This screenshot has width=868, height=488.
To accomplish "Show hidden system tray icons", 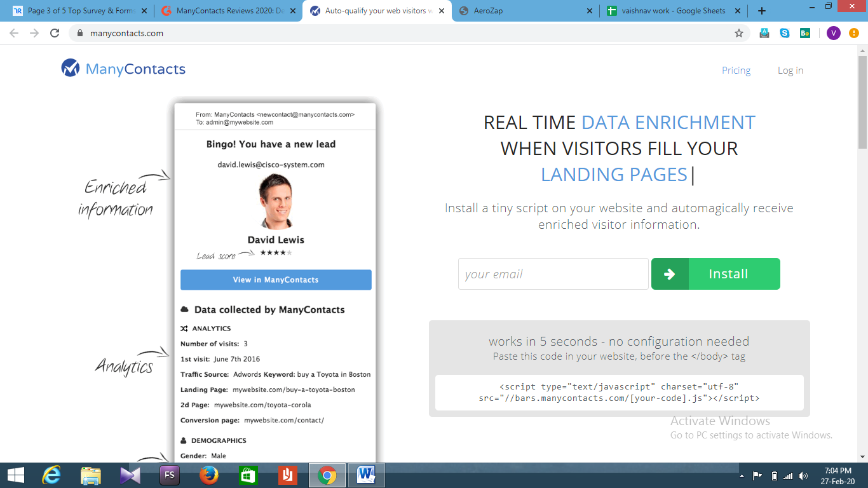I will tap(742, 476).
